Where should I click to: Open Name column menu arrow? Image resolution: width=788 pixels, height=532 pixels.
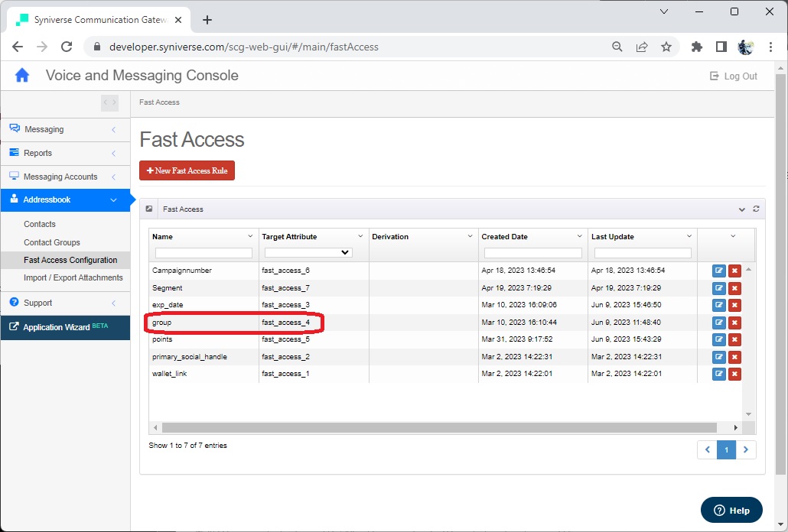pos(250,236)
